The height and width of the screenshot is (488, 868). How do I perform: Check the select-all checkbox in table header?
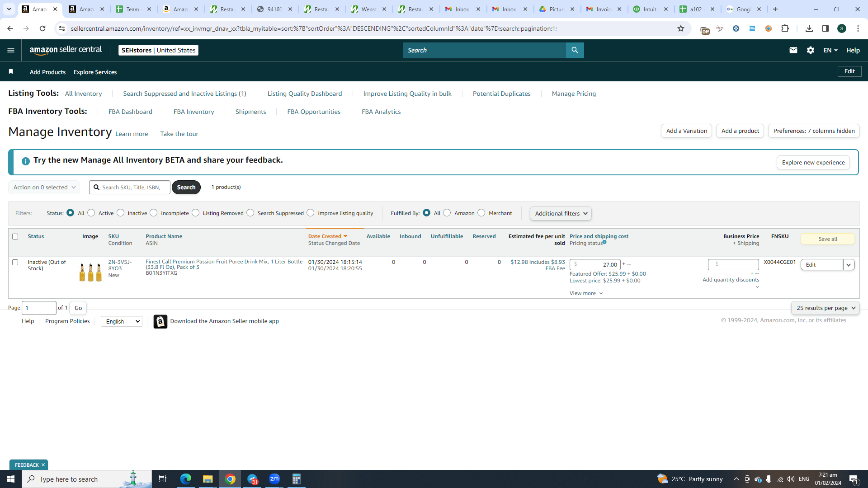[x=15, y=236]
